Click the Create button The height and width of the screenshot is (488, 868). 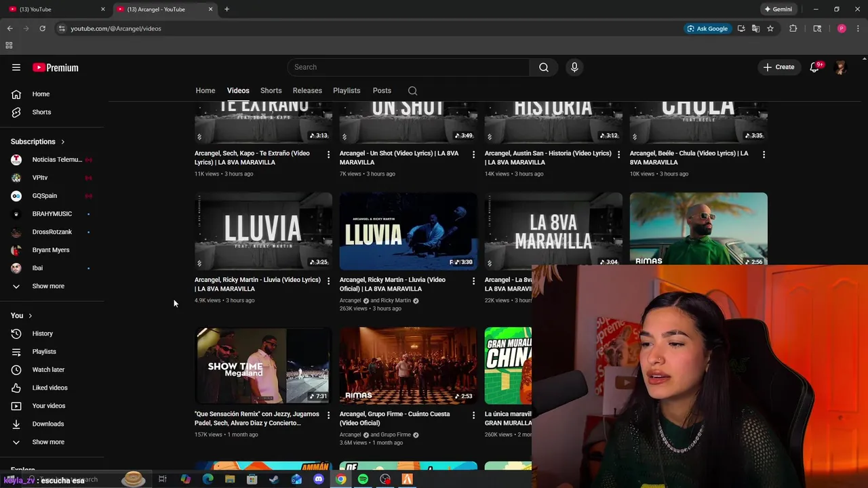(778, 67)
